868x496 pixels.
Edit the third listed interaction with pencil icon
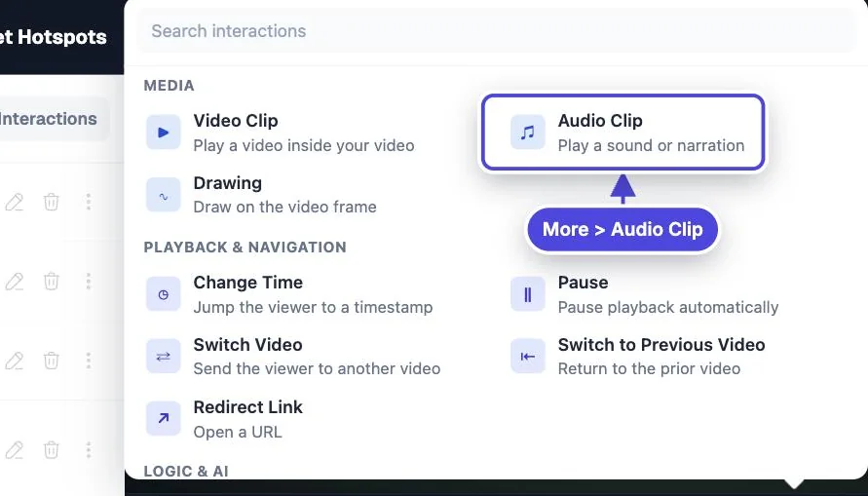pos(15,361)
